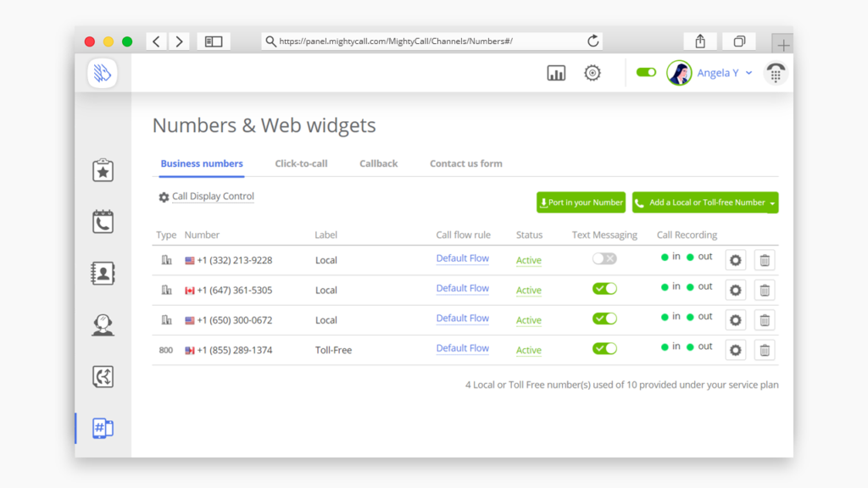Open the reports bar chart icon
The height and width of the screenshot is (488, 868).
coord(556,74)
